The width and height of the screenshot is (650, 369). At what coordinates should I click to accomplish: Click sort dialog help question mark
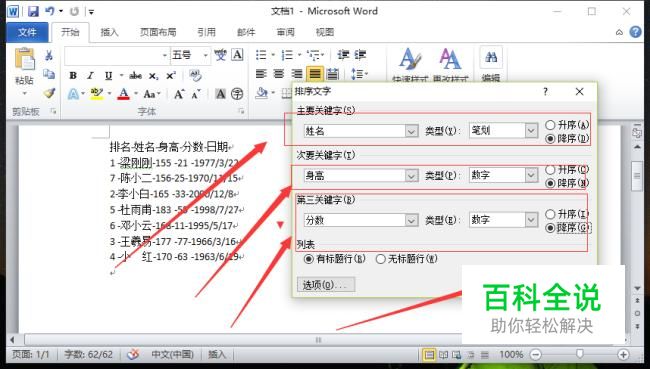[545, 92]
